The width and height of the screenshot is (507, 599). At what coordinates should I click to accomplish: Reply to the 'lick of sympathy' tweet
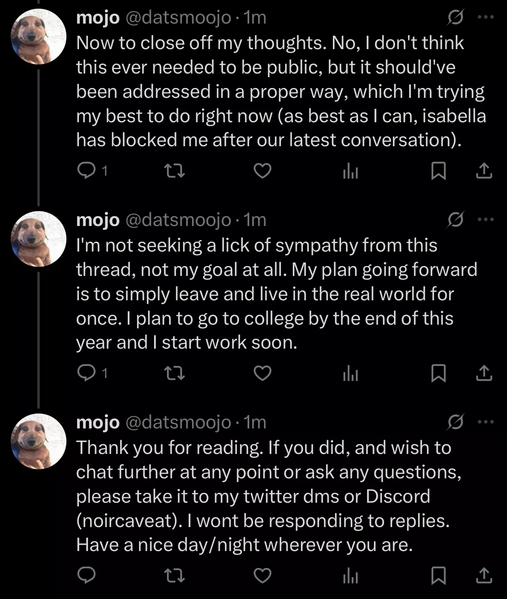(x=86, y=373)
